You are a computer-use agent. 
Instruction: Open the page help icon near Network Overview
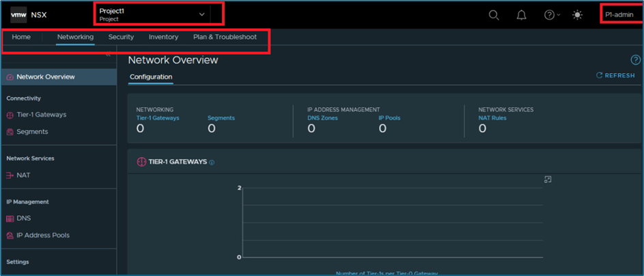point(634,61)
